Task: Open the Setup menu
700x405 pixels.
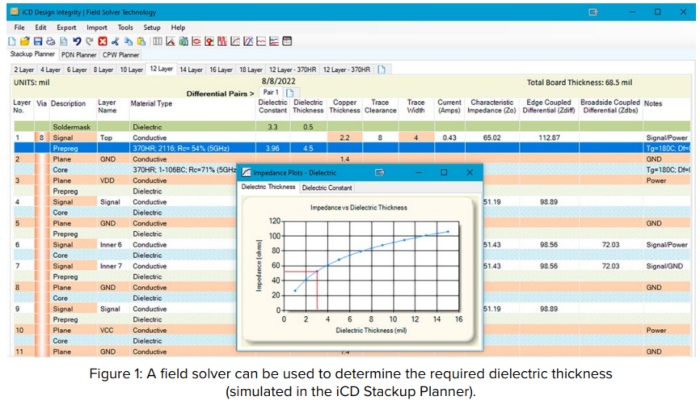Action: click(x=152, y=27)
